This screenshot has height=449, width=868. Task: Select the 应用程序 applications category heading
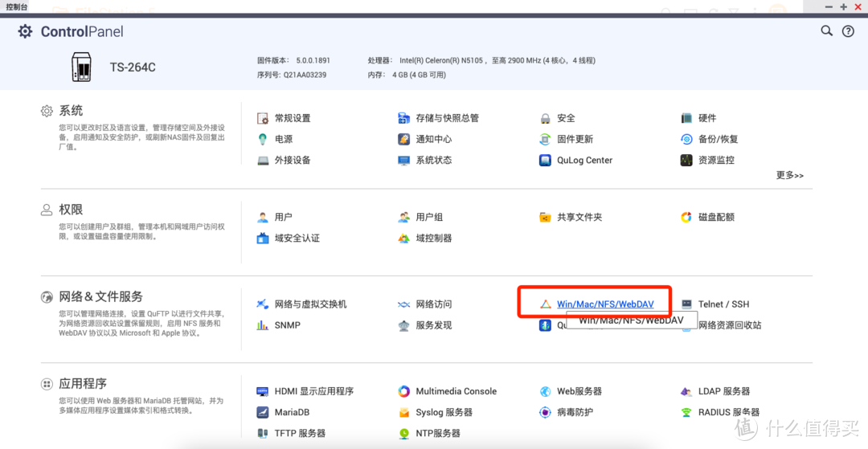coord(83,384)
